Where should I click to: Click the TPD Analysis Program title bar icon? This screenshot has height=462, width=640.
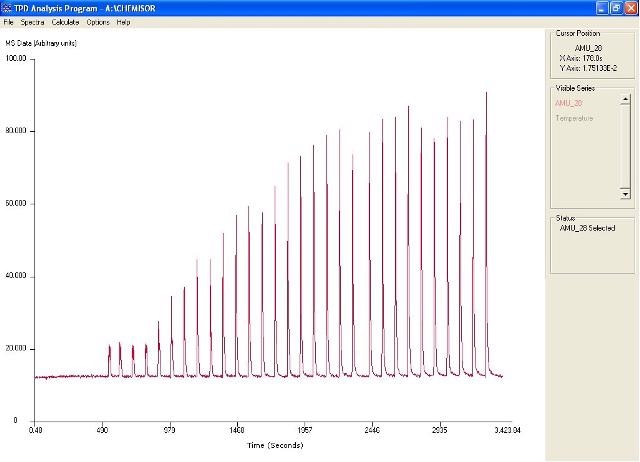point(6,8)
